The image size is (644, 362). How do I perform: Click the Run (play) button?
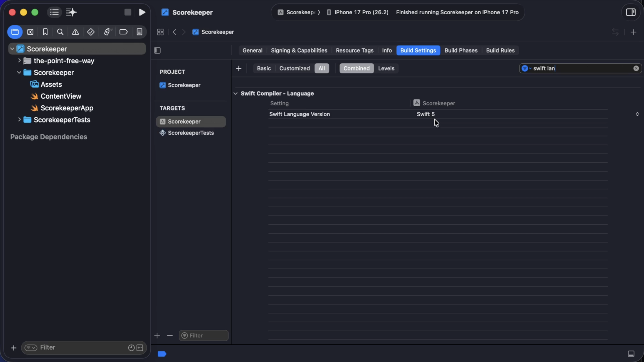tap(142, 12)
